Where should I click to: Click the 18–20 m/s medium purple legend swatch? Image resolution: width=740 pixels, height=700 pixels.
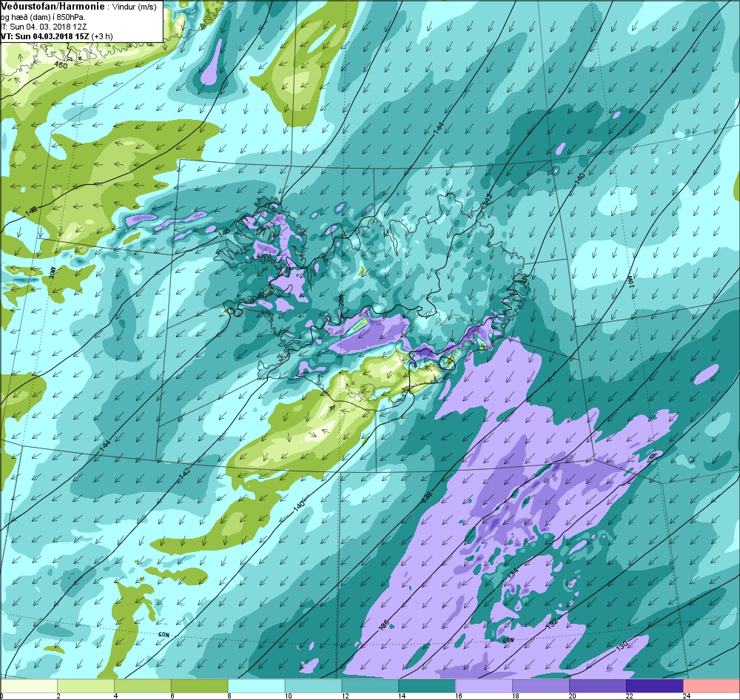coord(541,685)
